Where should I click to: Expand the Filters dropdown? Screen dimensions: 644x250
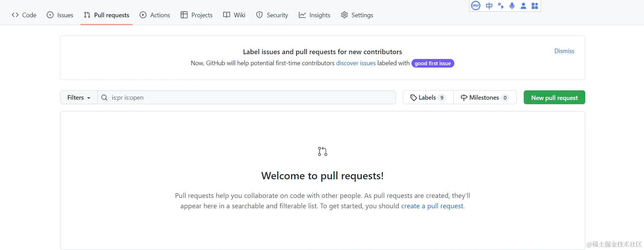click(x=79, y=98)
